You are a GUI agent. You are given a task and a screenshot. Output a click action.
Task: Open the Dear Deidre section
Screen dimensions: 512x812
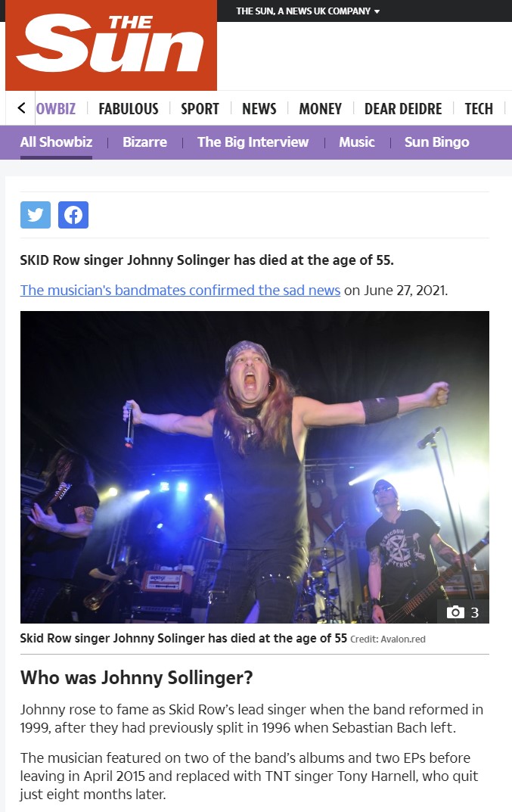point(403,109)
